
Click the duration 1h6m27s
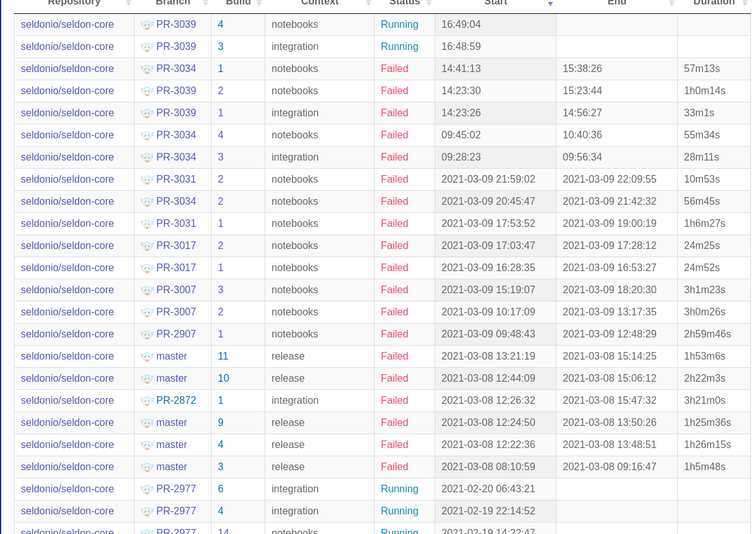coord(705,223)
